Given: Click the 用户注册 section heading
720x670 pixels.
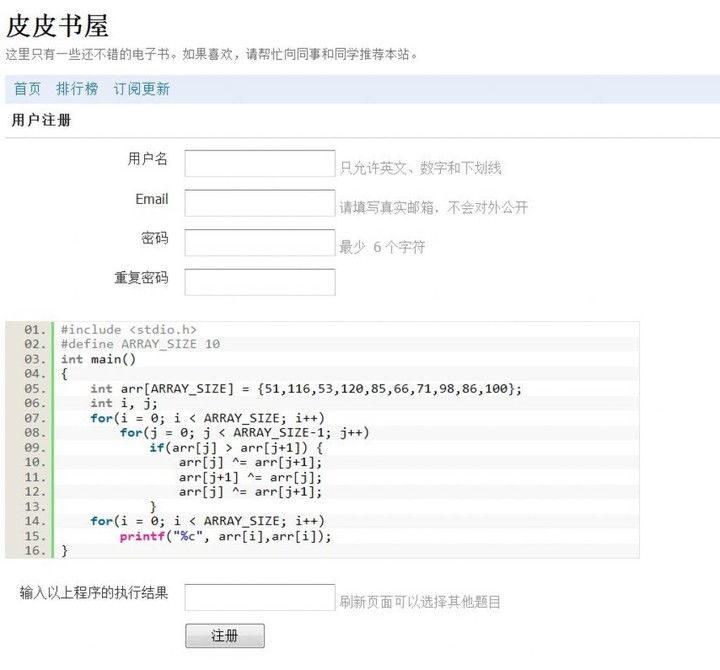Looking at the screenshot, I should 41,121.
